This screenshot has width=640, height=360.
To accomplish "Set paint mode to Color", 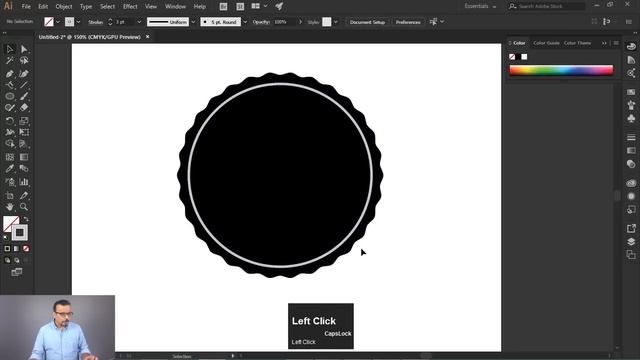I will coord(7,249).
